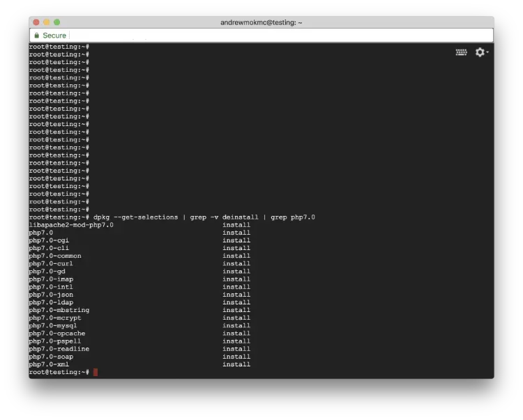The width and height of the screenshot is (523, 420).
Task: Click the php7.0-mbstring package entry
Action: pos(59,311)
